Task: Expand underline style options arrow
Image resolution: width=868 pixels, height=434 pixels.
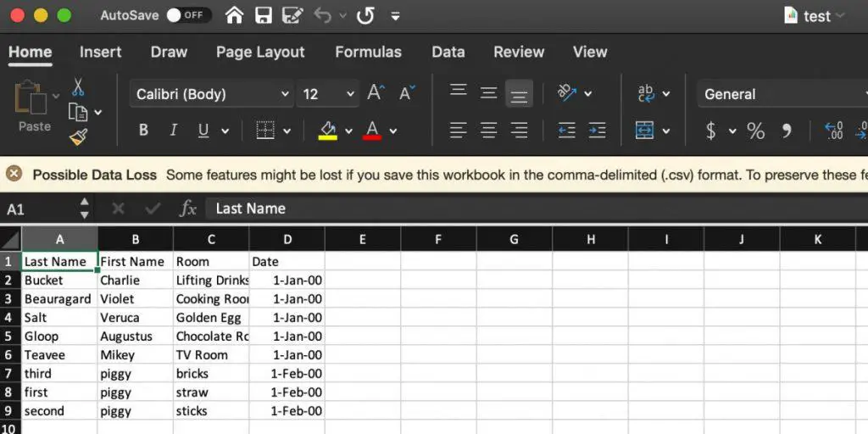Action: [x=225, y=131]
